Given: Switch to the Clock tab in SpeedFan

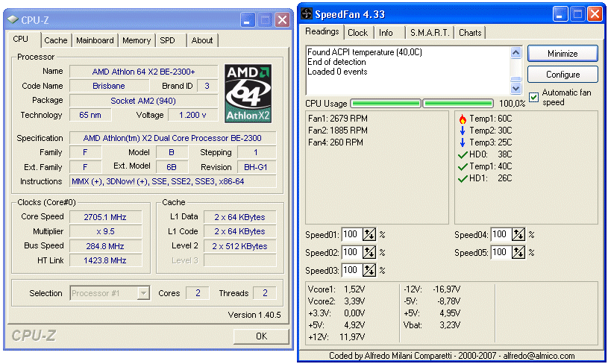Looking at the screenshot, I should coord(358,33).
